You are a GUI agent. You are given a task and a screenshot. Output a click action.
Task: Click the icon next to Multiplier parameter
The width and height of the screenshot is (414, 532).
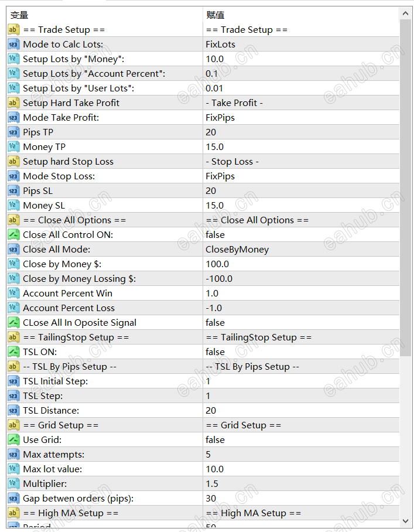(x=13, y=483)
